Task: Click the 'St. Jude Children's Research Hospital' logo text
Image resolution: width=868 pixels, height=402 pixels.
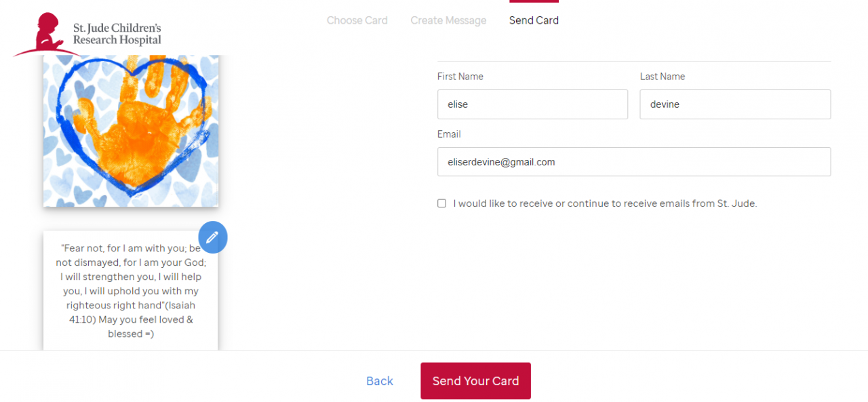Action: point(117,34)
